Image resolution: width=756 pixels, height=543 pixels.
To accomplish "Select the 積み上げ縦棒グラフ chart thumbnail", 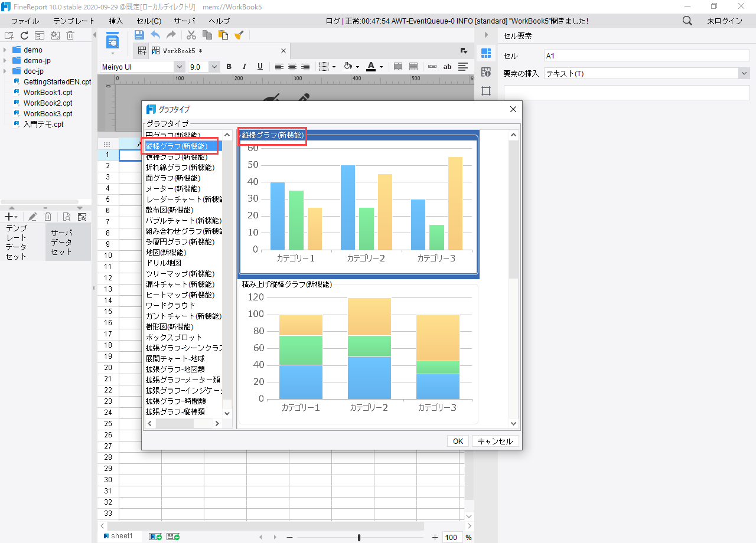I will 358,353.
